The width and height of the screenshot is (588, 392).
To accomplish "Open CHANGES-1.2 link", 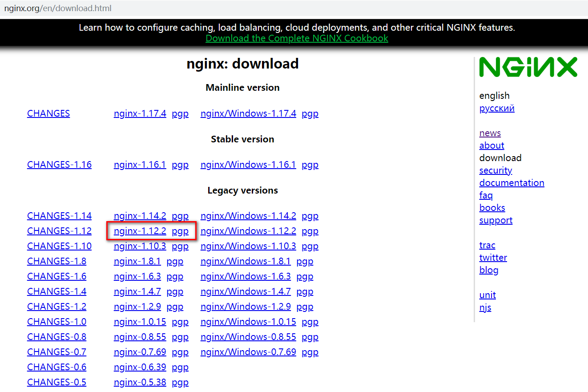I will 56,307.
